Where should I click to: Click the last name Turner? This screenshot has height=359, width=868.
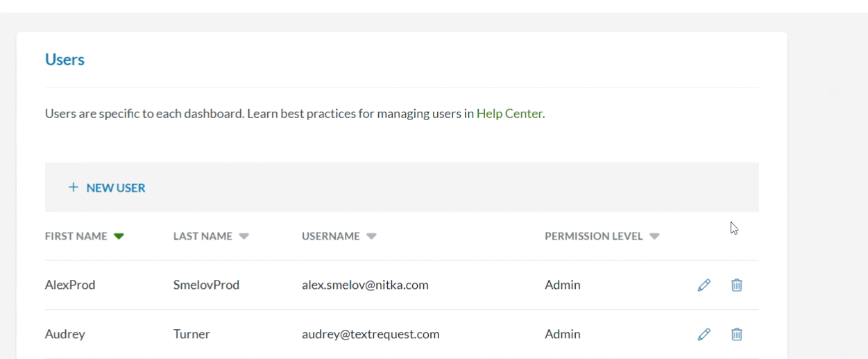pos(192,334)
